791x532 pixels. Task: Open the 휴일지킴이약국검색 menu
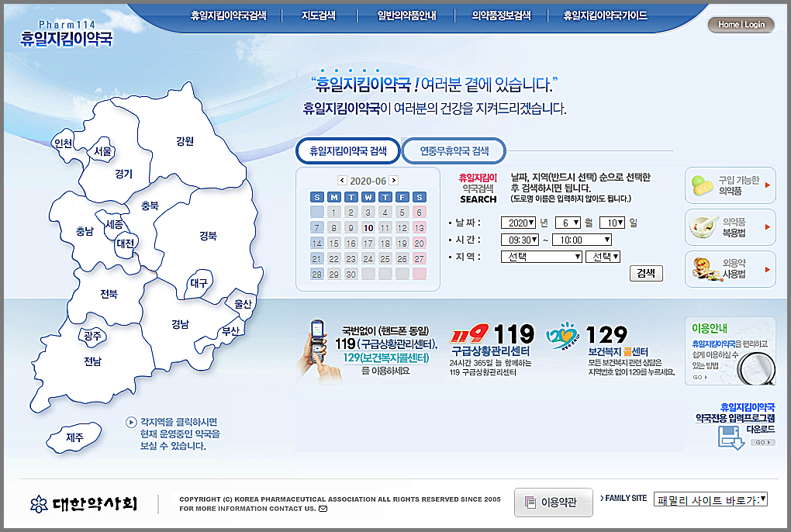tap(228, 16)
